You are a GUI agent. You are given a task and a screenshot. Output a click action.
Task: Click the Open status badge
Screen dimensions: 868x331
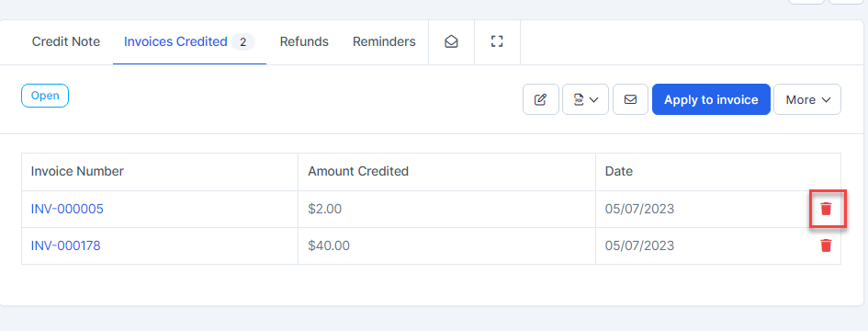point(45,96)
